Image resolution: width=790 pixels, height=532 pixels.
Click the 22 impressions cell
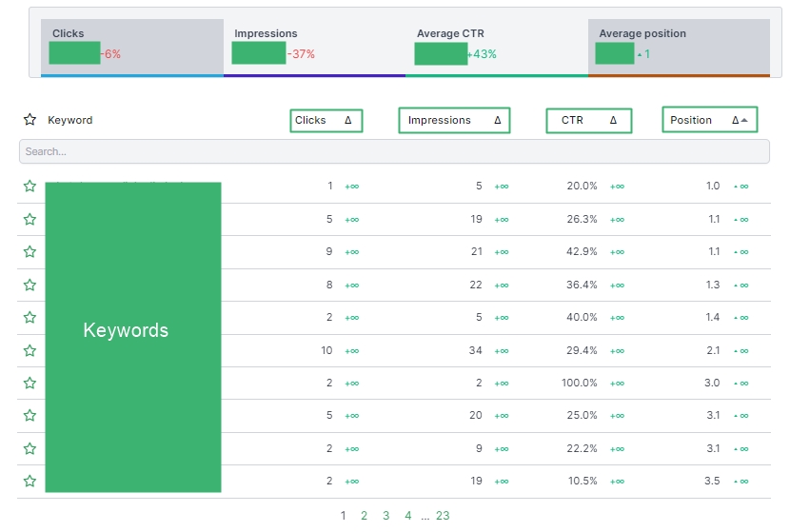pyautogui.click(x=476, y=285)
